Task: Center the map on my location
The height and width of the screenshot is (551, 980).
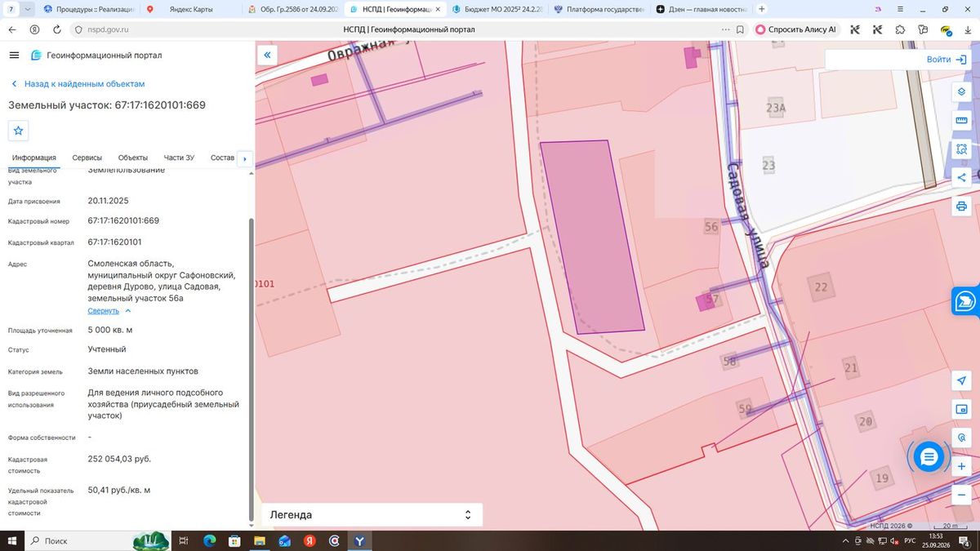Action: [962, 381]
